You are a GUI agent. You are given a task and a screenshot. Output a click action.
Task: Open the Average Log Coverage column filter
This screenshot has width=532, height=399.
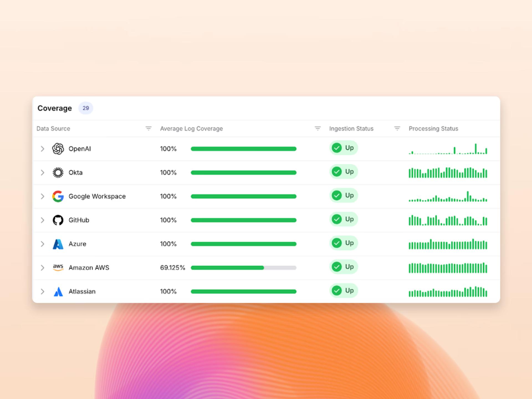pyautogui.click(x=318, y=129)
